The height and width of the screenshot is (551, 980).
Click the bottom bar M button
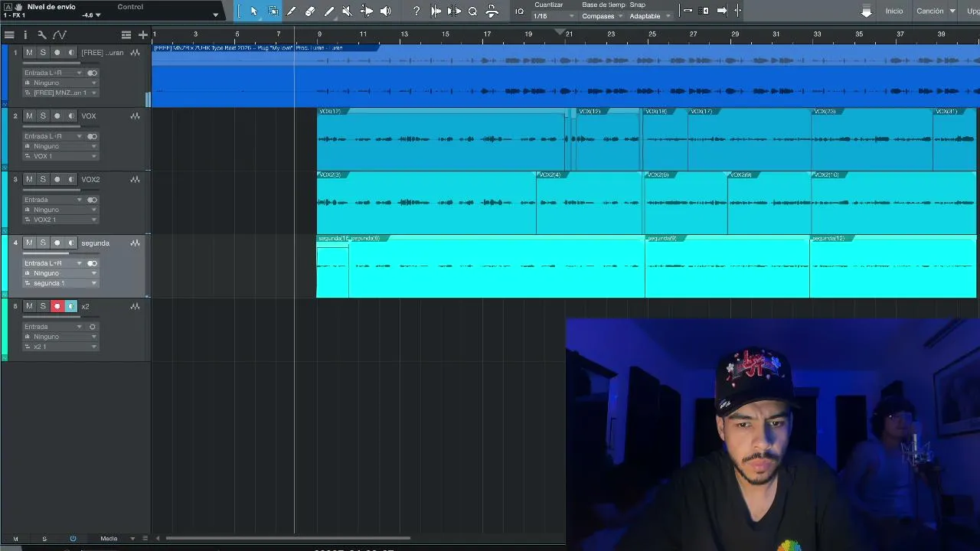coord(15,539)
